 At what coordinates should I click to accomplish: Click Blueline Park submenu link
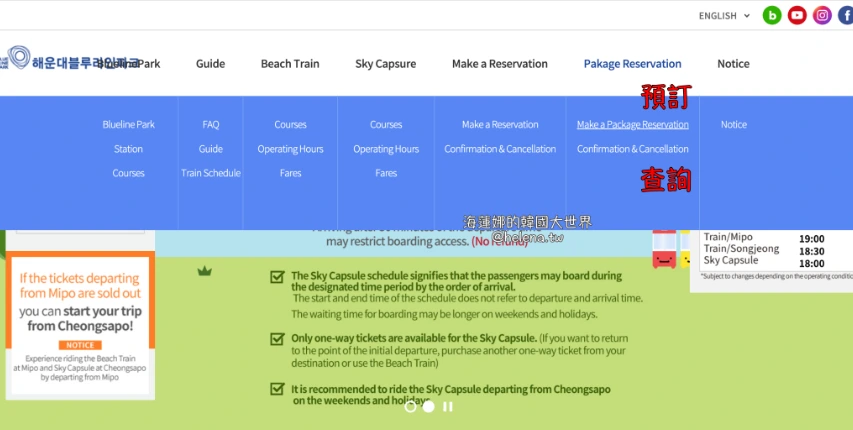(x=128, y=125)
